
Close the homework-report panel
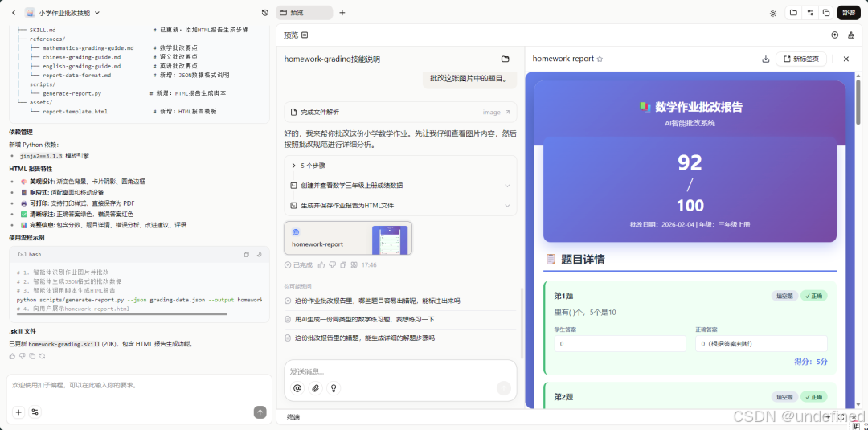845,59
